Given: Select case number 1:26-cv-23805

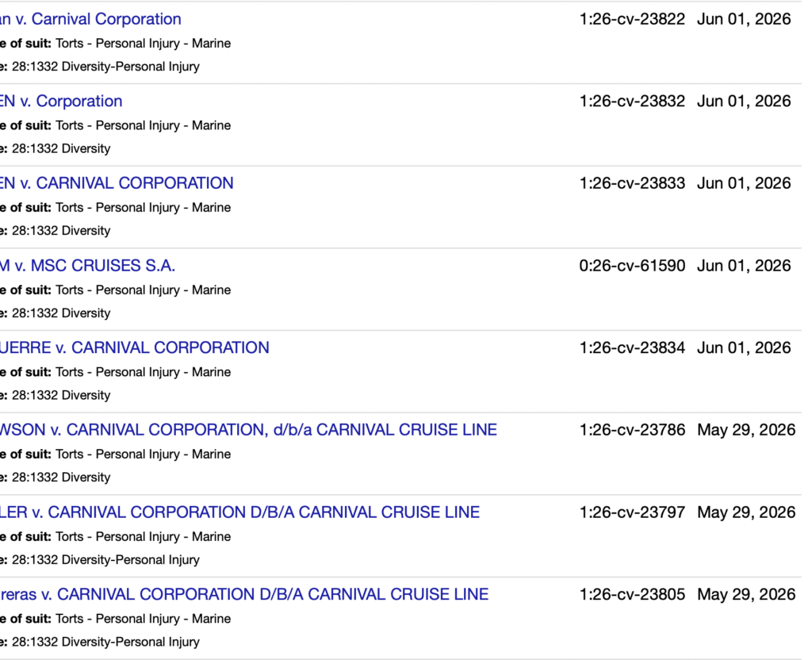Looking at the screenshot, I should (x=632, y=594).
